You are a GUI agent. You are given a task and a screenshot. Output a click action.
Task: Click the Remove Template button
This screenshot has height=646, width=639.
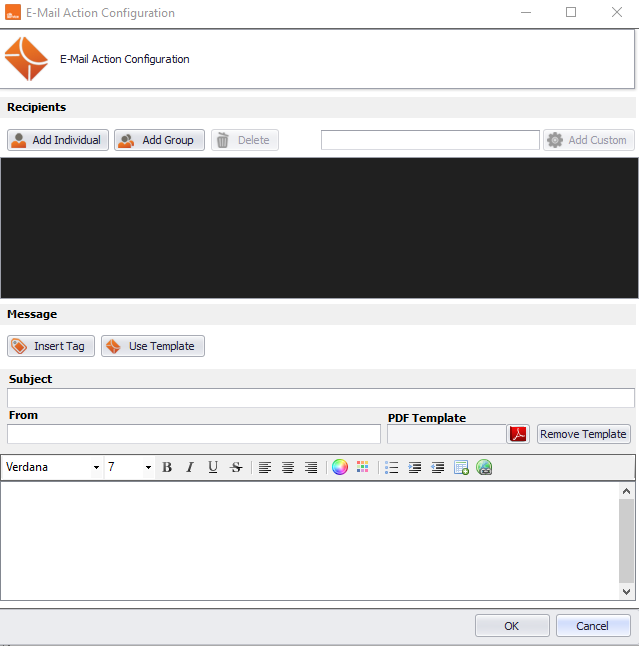coord(583,434)
